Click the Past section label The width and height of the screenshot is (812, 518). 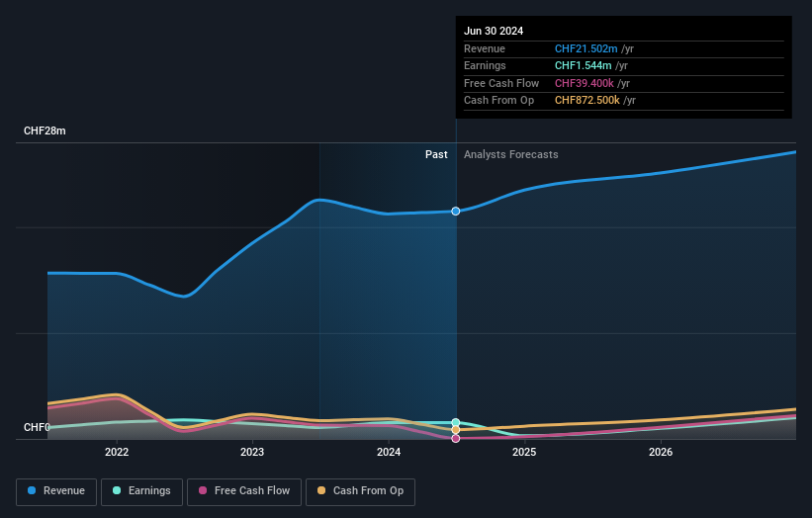[436, 155]
